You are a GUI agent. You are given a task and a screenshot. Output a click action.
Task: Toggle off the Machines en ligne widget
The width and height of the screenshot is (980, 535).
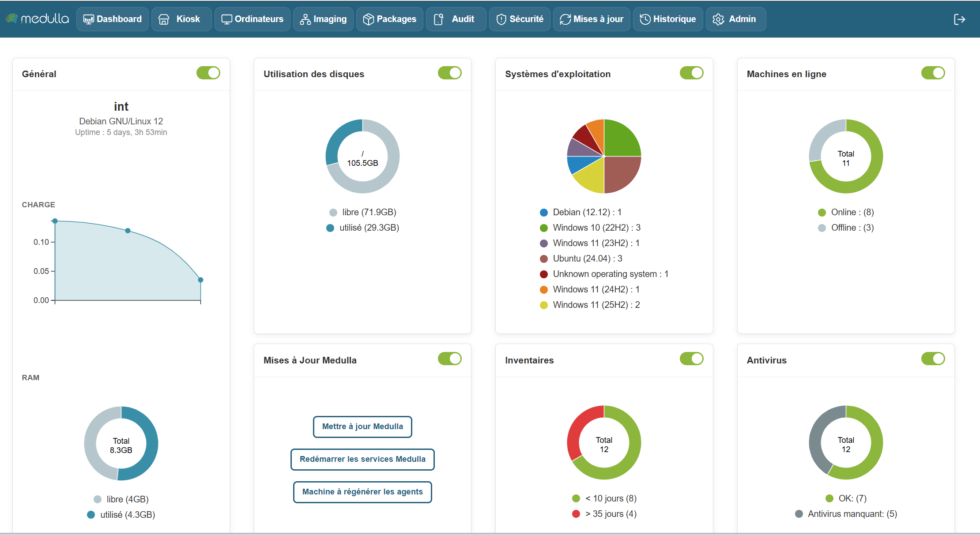(x=933, y=73)
